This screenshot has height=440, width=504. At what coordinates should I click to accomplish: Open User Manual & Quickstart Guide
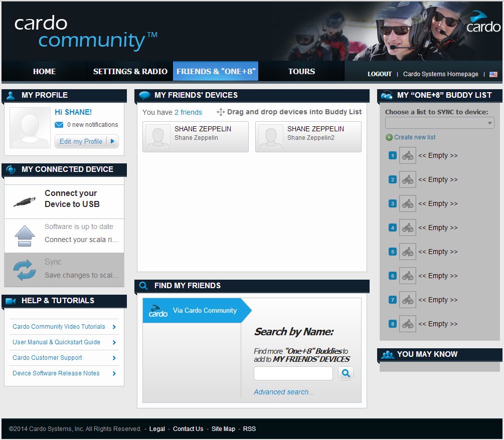(x=56, y=342)
